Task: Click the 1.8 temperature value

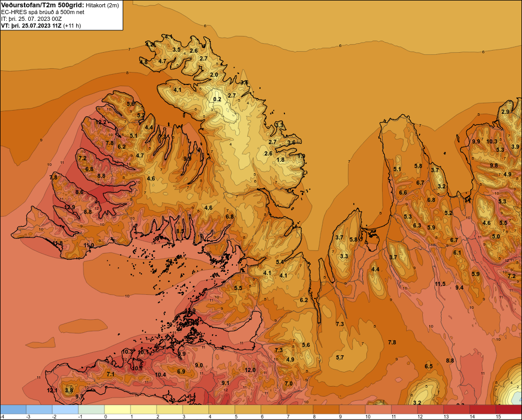Action: coord(281,160)
